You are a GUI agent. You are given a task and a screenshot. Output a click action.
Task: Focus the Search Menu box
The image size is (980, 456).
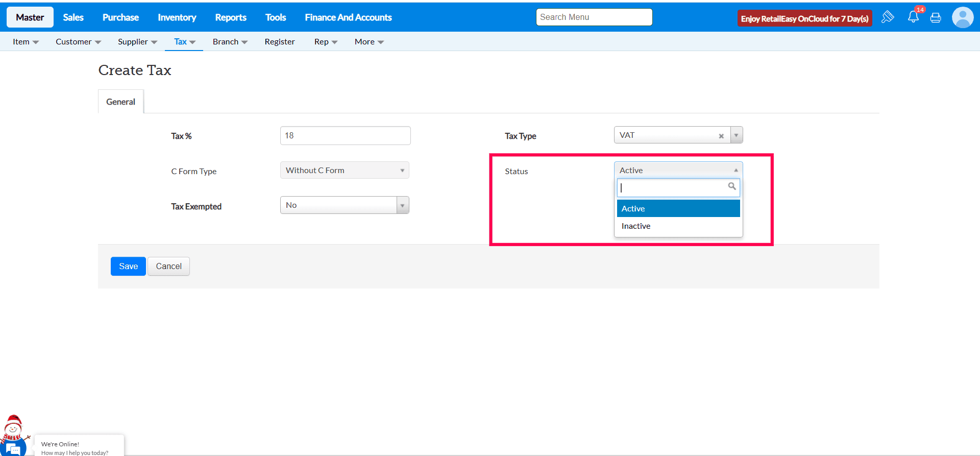[x=594, y=17]
